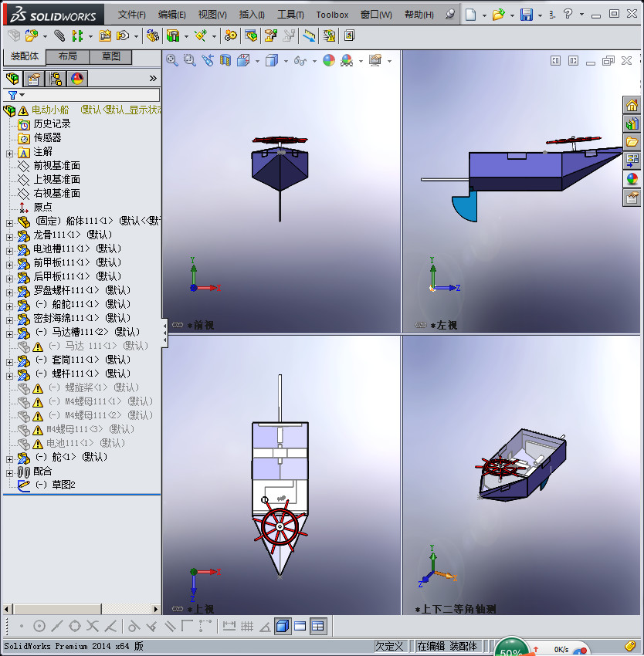Open the ConfigurationManager tab icon
The width and height of the screenshot is (644, 656).
(56, 79)
